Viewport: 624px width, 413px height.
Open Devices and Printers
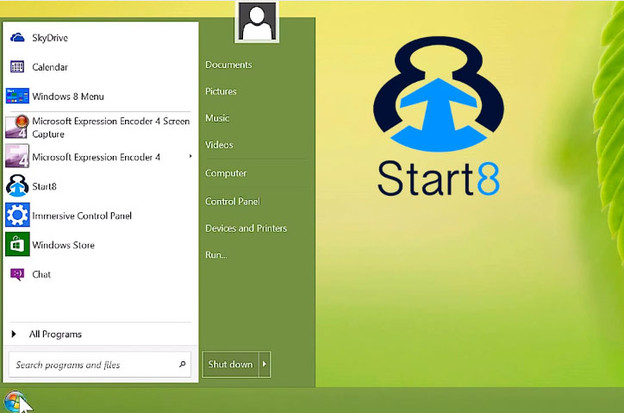click(x=246, y=228)
